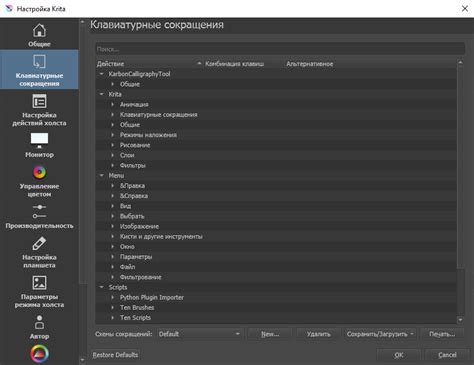Expand the Файл menu category

113,267
